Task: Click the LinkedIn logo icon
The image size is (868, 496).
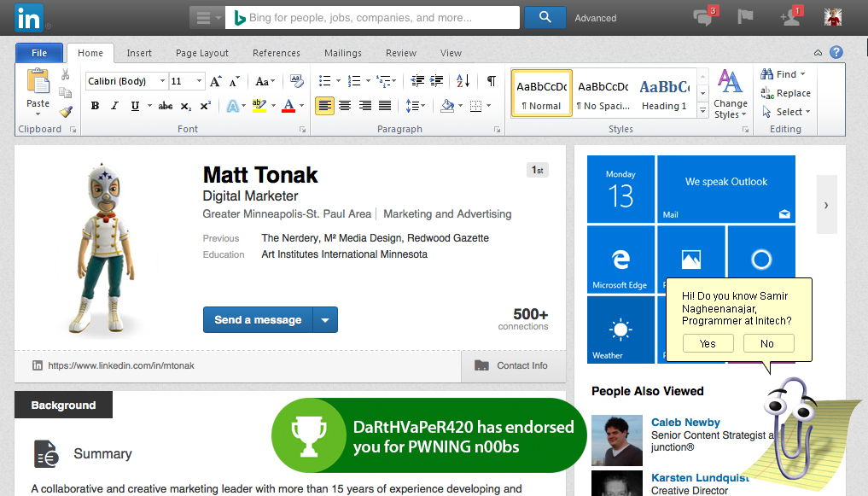Action: [29, 18]
